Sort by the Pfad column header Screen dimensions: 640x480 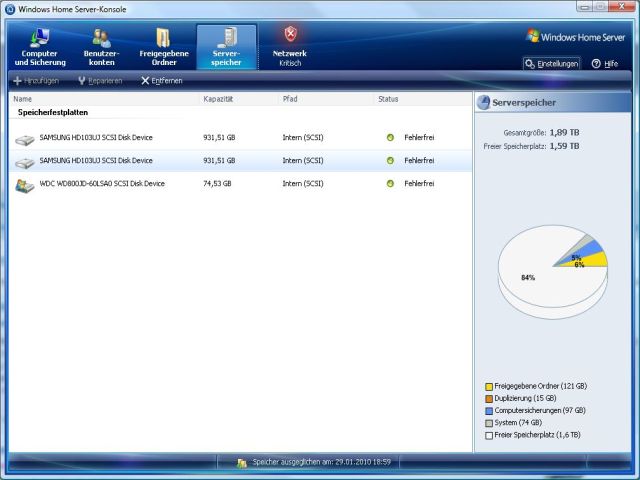point(290,99)
